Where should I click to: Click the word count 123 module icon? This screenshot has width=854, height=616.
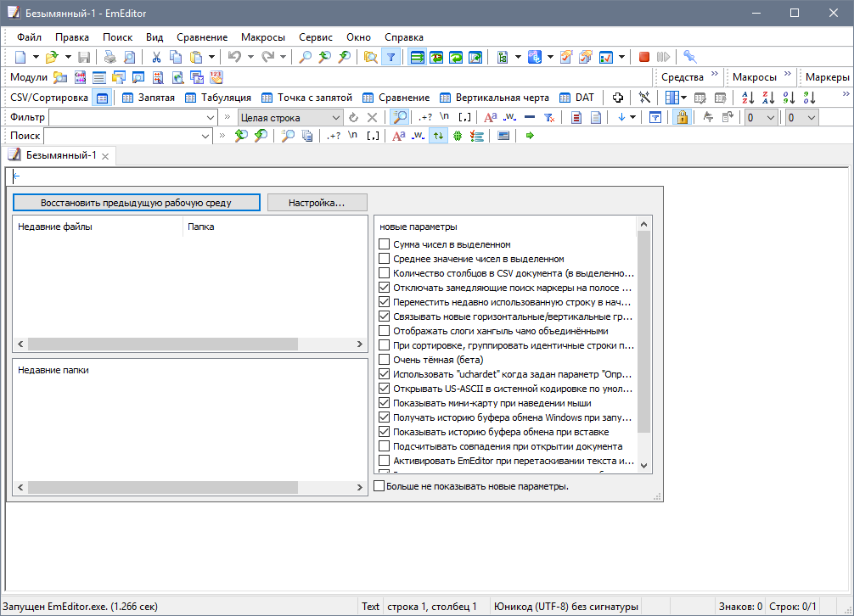pos(216,77)
